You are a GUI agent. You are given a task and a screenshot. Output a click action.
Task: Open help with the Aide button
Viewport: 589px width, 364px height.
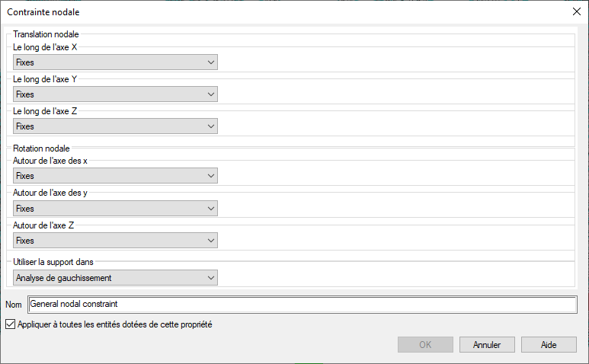click(549, 344)
